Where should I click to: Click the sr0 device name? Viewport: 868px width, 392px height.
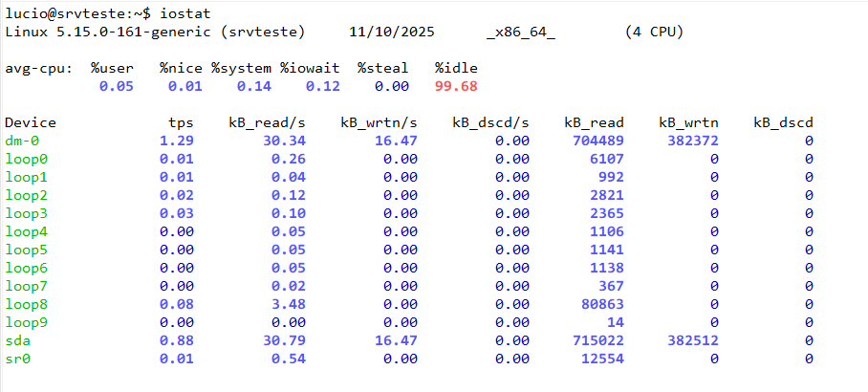pyautogui.click(x=18, y=359)
